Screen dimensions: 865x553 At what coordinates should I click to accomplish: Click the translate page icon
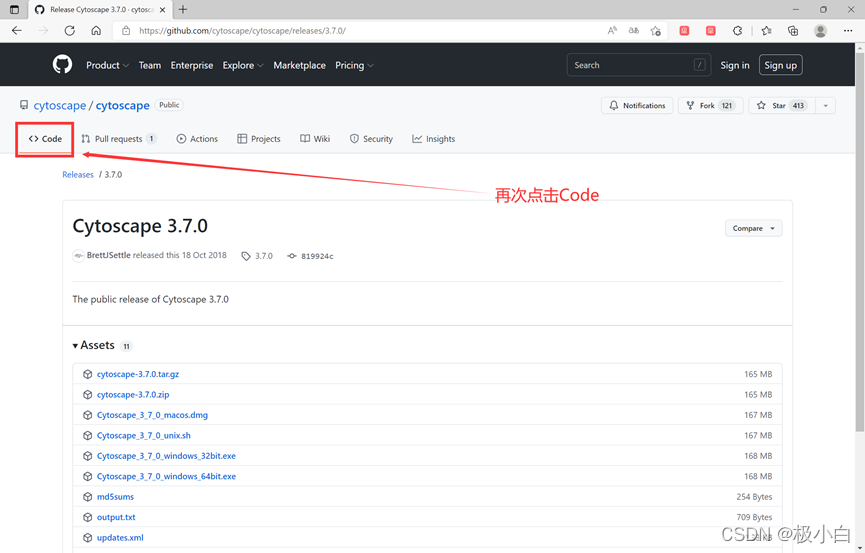click(634, 31)
